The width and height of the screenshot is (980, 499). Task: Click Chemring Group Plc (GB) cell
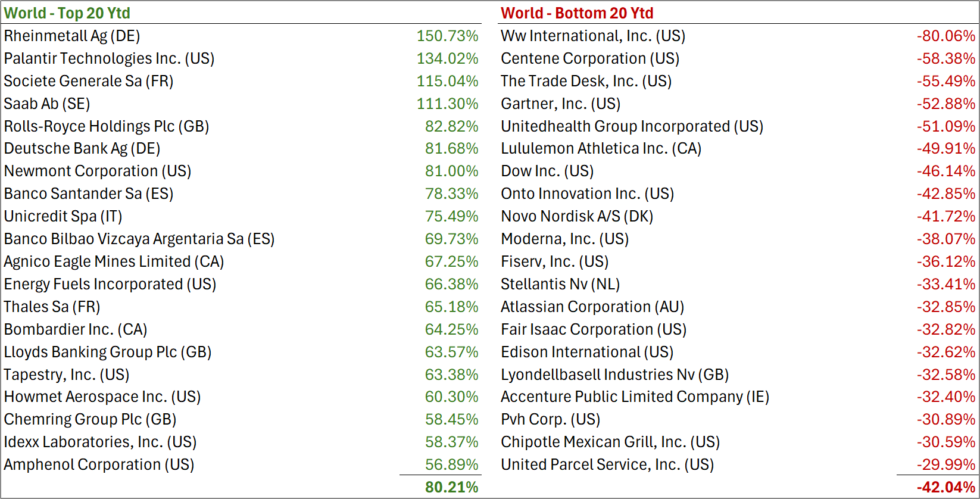pyautogui.click(x=90, y=419)
